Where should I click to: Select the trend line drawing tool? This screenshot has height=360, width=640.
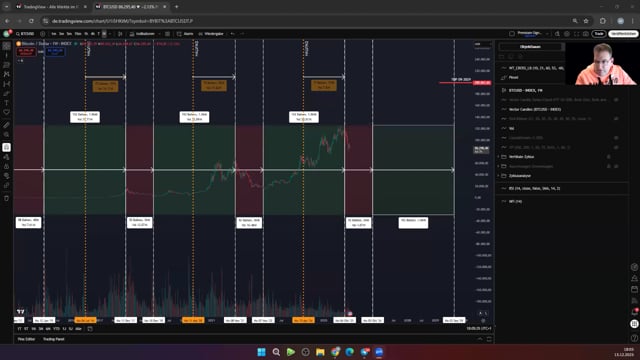(7, 56)
